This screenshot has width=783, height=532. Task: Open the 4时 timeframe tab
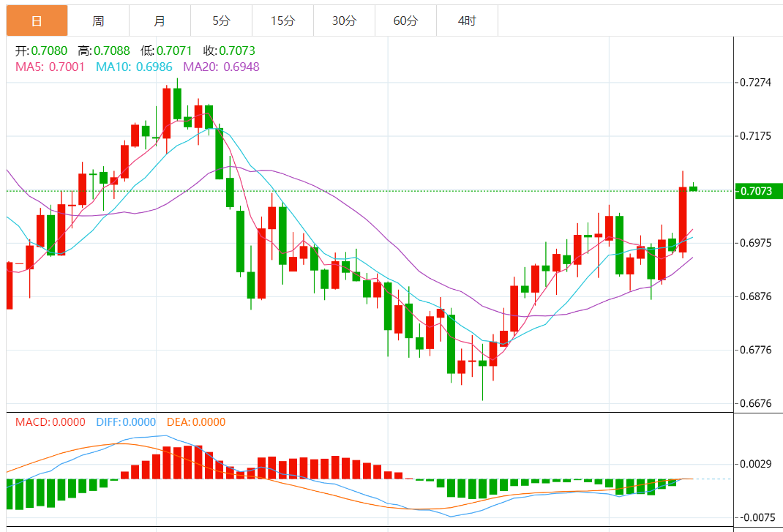point(467,20)
